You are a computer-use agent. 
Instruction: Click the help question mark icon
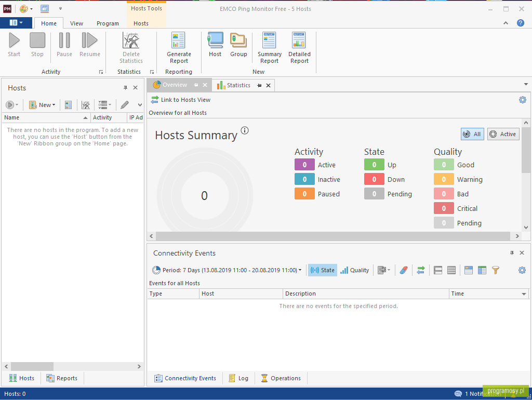click(521, 23)
